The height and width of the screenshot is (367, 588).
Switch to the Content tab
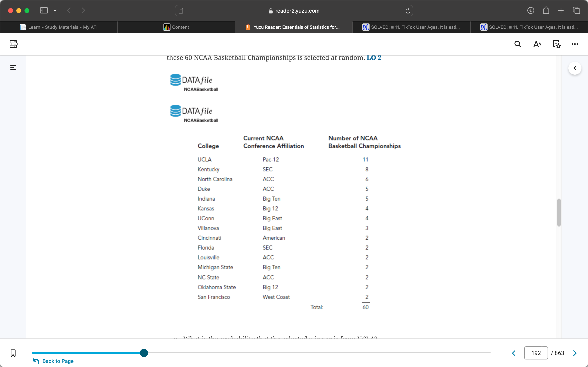pyautogui.click(x=176, y=27)
